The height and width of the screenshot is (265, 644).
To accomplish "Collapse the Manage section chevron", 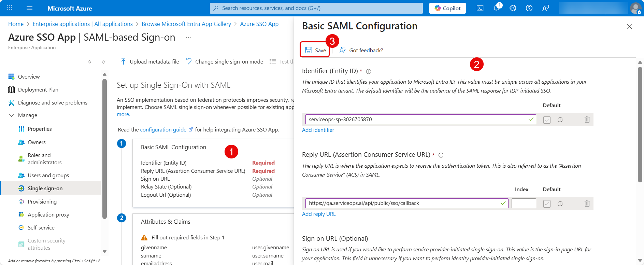I will 11,115.
